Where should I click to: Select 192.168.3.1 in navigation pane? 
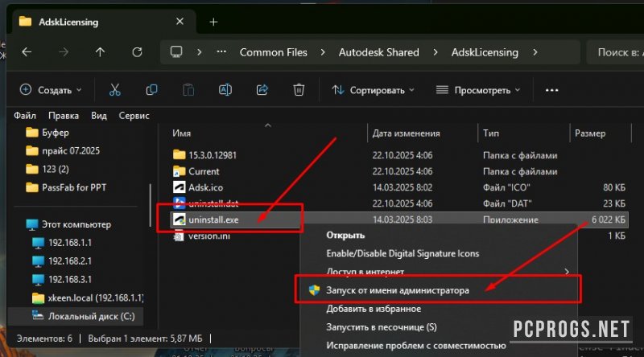pos(70,280)
